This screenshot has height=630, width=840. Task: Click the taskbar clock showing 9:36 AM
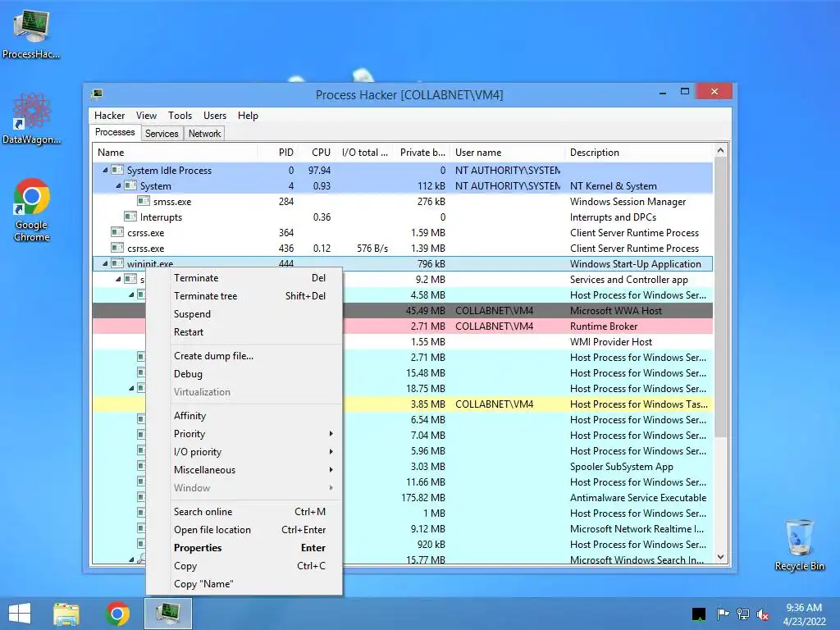point(804,614)
